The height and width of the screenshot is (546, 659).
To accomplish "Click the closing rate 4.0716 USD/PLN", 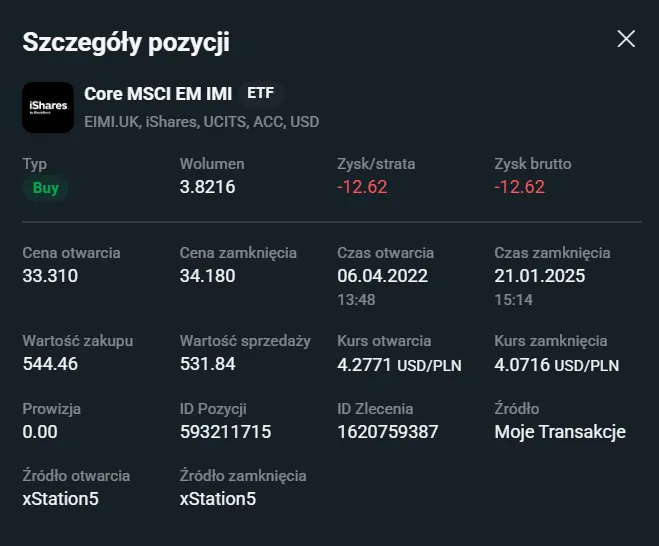I will 556,365.
